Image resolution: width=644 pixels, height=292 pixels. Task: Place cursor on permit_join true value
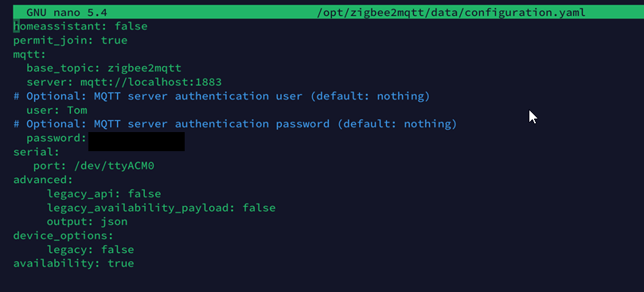pyautogui.click(x=114, y=41)
